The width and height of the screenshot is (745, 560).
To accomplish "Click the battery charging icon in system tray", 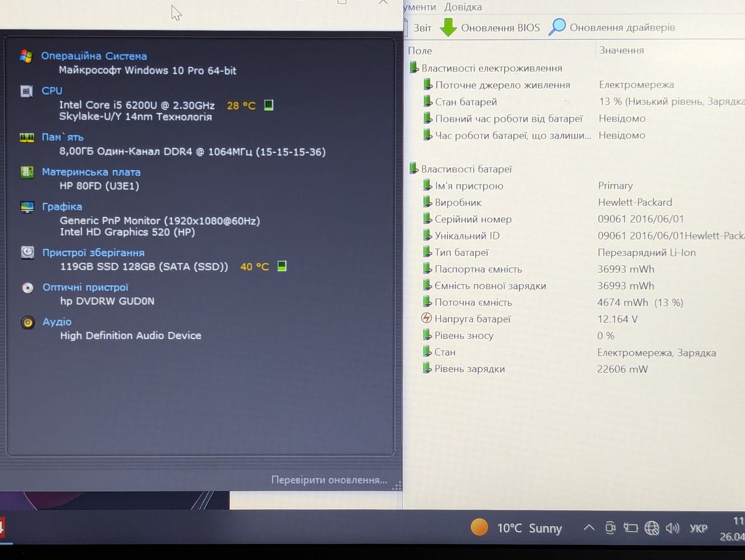I will point(631,528).
